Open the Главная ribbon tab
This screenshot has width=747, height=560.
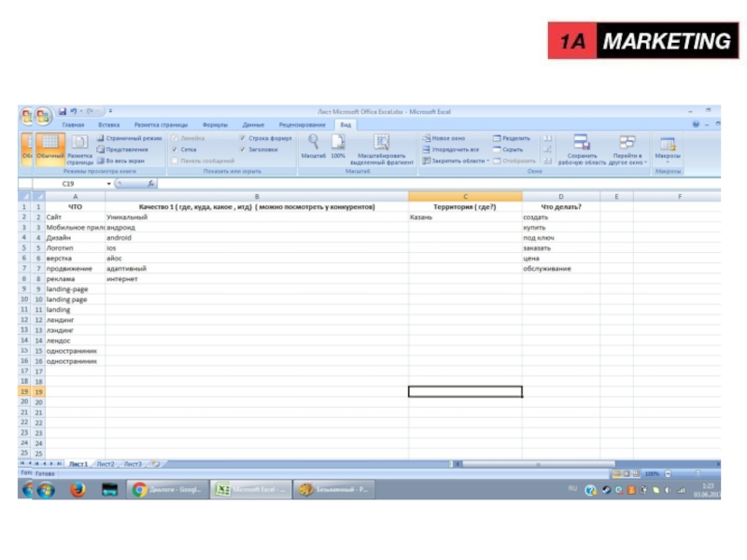pyautogui.click(x=73, y=125)
